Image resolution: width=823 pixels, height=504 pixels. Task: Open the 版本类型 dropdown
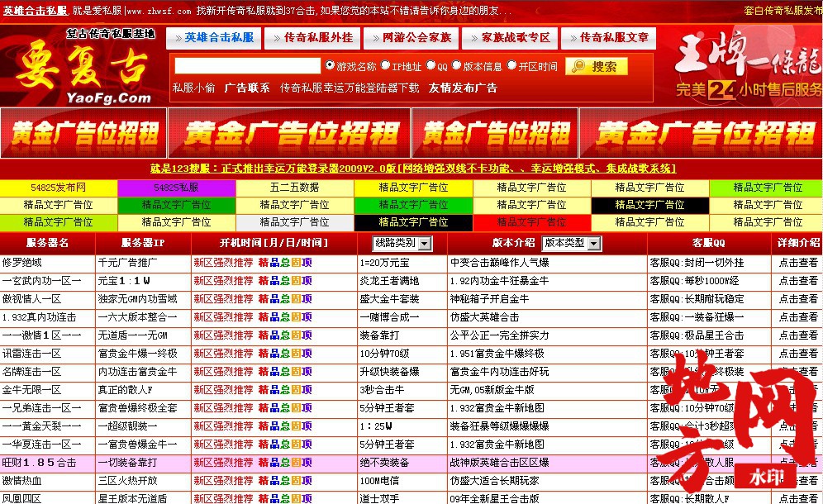pyautogui.click(x=572, y=243)
